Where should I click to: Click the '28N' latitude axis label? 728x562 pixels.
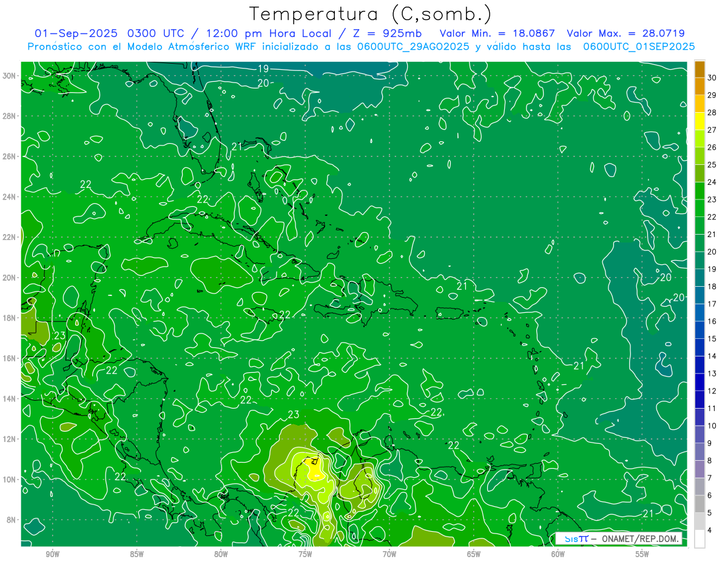pos(10,116)
